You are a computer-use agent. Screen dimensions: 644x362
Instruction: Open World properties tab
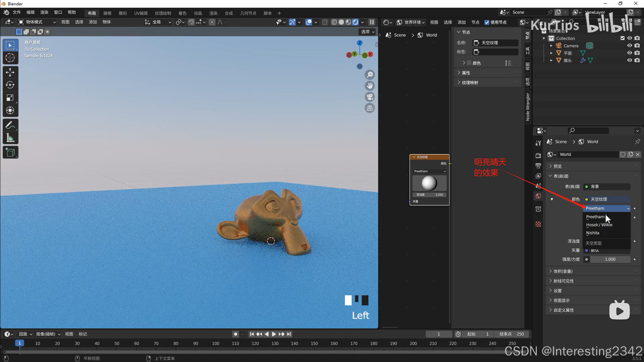coord(538,196)
